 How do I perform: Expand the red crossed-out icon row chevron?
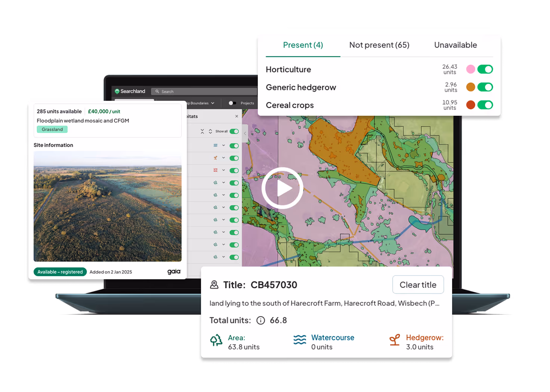click(223, 170)
